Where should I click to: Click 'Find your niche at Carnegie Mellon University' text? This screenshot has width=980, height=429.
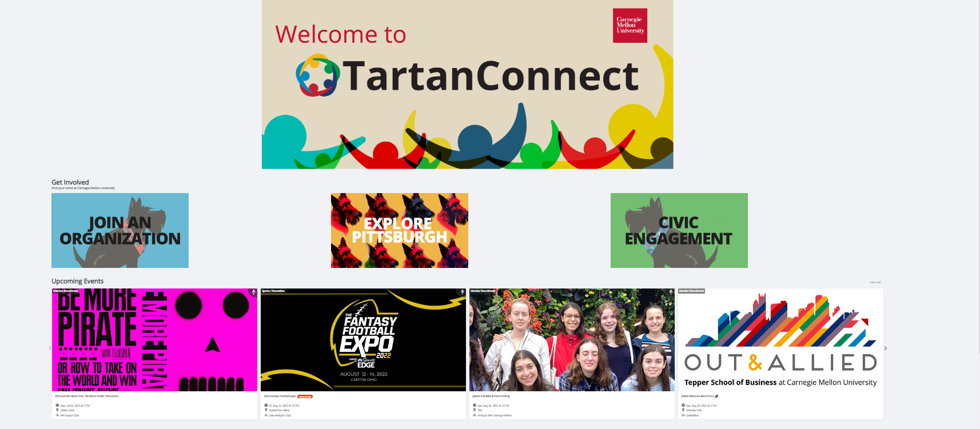coord(83,188)
